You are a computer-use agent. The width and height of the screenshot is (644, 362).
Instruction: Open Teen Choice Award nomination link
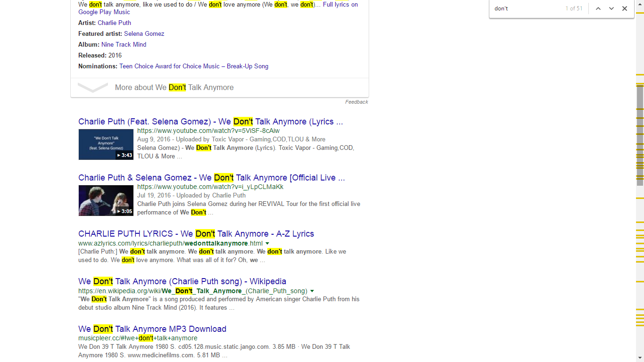coord(194,66)
